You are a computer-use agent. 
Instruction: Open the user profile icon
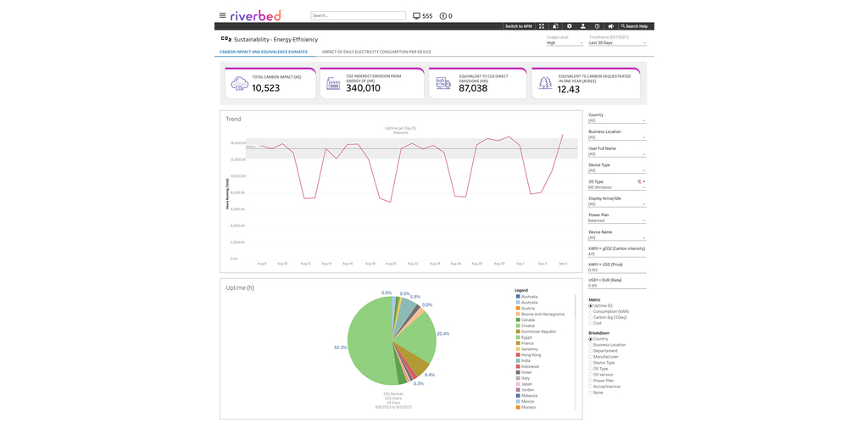pos(583,26)
